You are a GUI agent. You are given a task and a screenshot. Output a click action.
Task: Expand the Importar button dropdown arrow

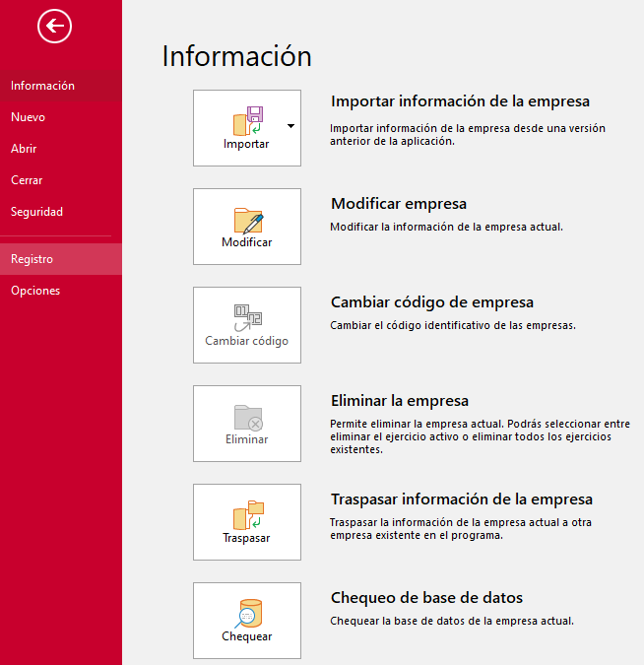tap(290, 126)
